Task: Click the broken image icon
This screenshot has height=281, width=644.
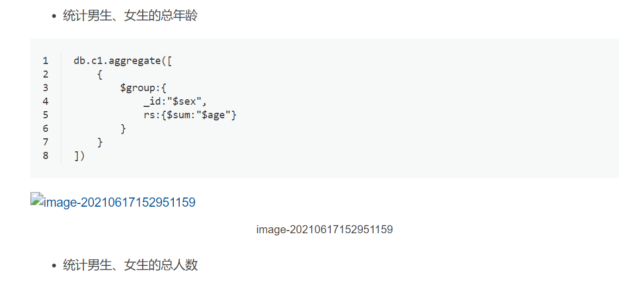Action: (37, 200)
